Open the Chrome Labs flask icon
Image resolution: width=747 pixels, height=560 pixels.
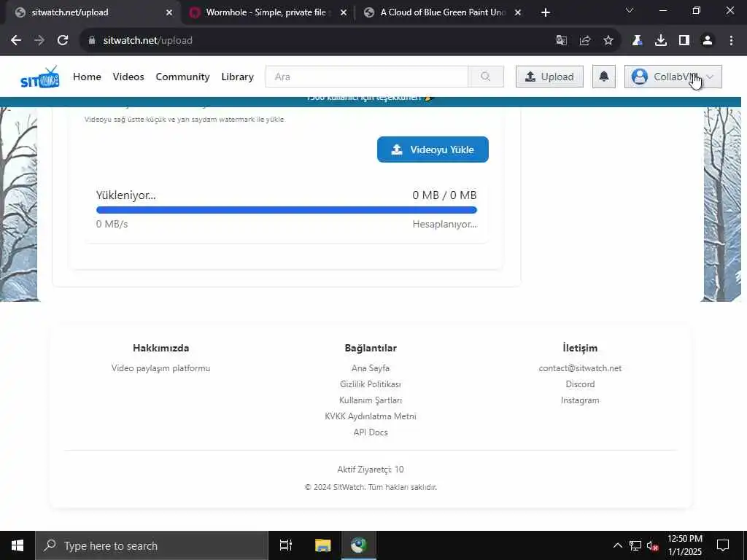point(637,41)
